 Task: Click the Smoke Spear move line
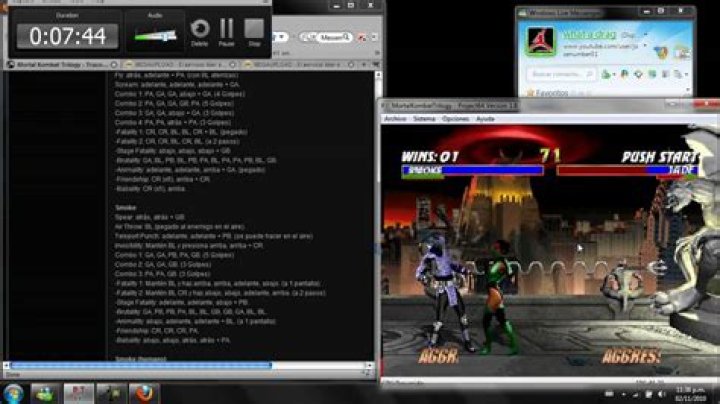150,217
